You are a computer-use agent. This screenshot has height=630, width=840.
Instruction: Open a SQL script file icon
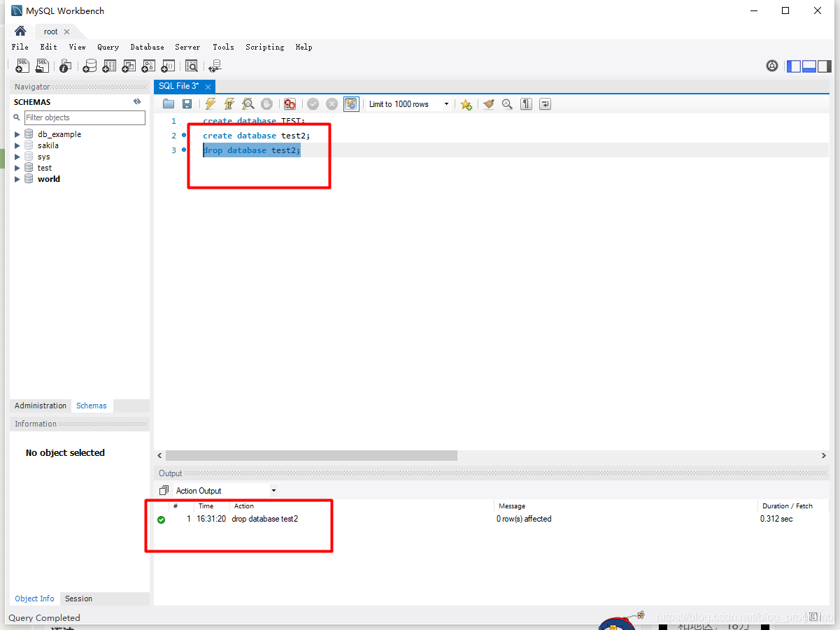[43, 66]
